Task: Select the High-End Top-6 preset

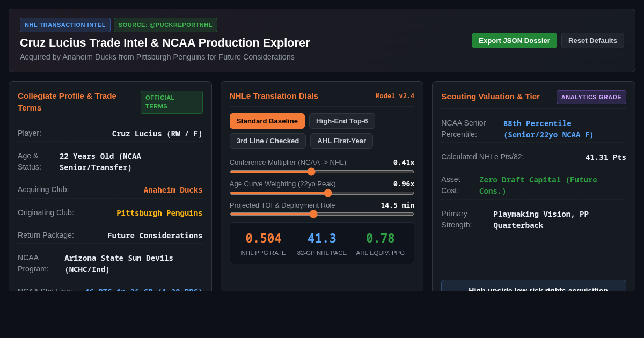Action: 342,121
